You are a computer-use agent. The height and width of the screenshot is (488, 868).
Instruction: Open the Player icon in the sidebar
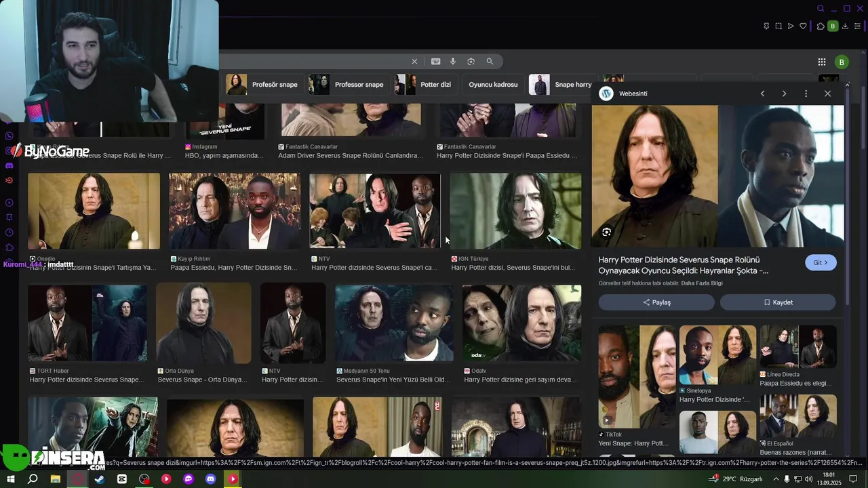tap(9, 203)
